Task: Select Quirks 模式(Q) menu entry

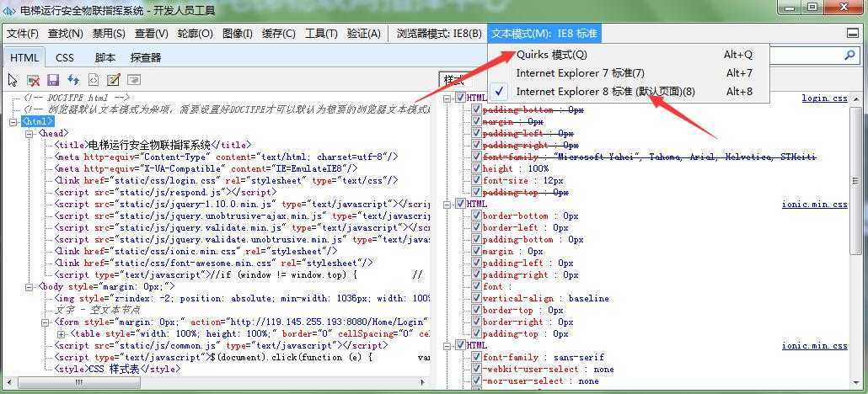Action: pos(629,55)
